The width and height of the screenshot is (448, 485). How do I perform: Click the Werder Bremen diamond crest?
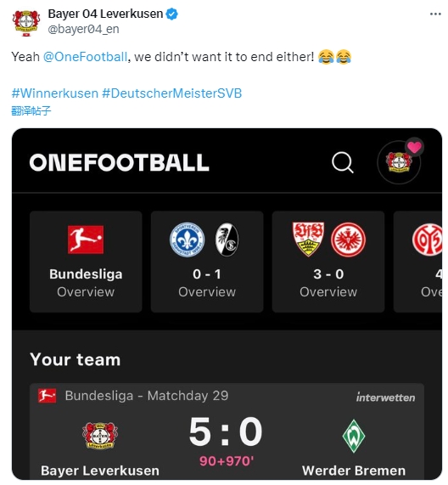[354, 436]
